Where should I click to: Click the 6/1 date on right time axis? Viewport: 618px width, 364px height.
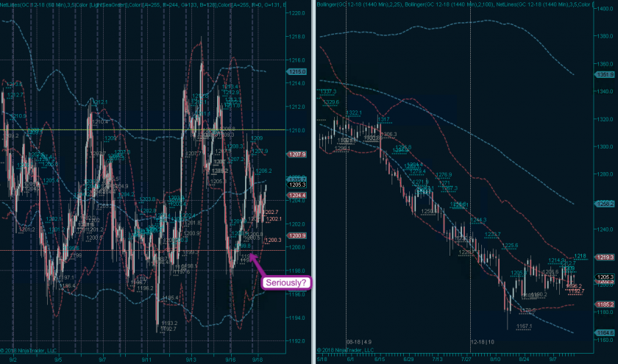[x=350, y=360]
